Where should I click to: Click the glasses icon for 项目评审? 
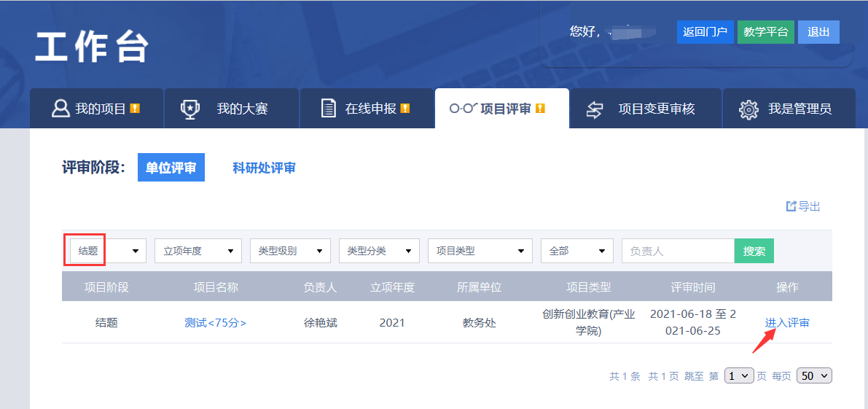464,109
